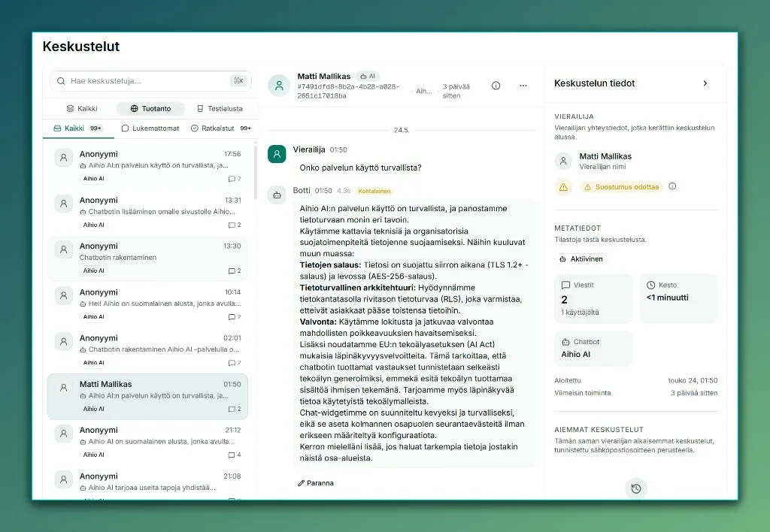The height and width of the screenshot is (532, 770).
Task: Click the green Vierailija avatar icon
Action: click(x=277, y=154)
